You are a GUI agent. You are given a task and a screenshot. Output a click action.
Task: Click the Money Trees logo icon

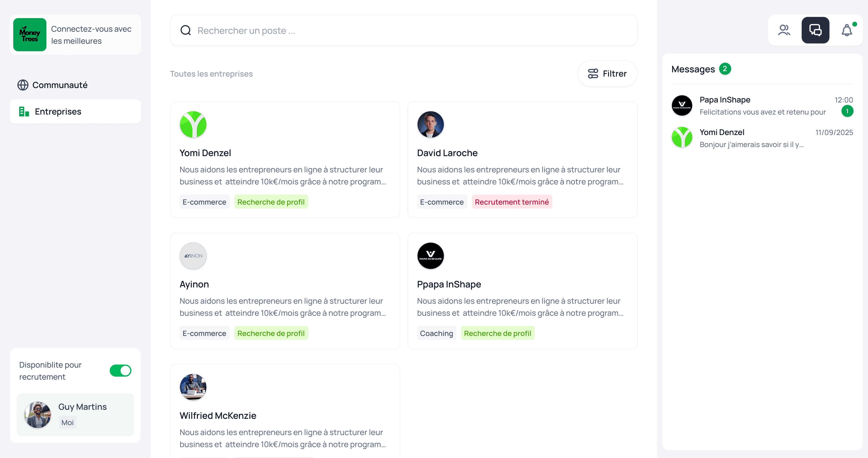(x=30, y=35)
